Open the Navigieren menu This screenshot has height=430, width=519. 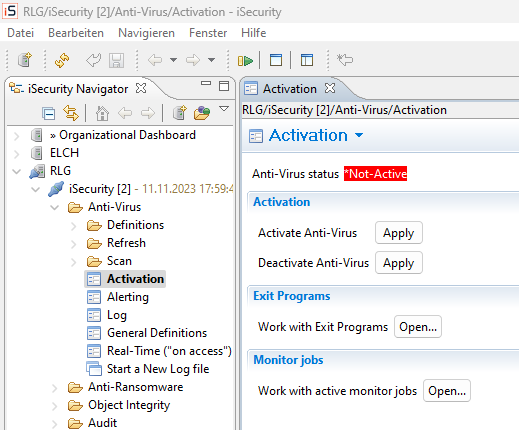(146, 33)
